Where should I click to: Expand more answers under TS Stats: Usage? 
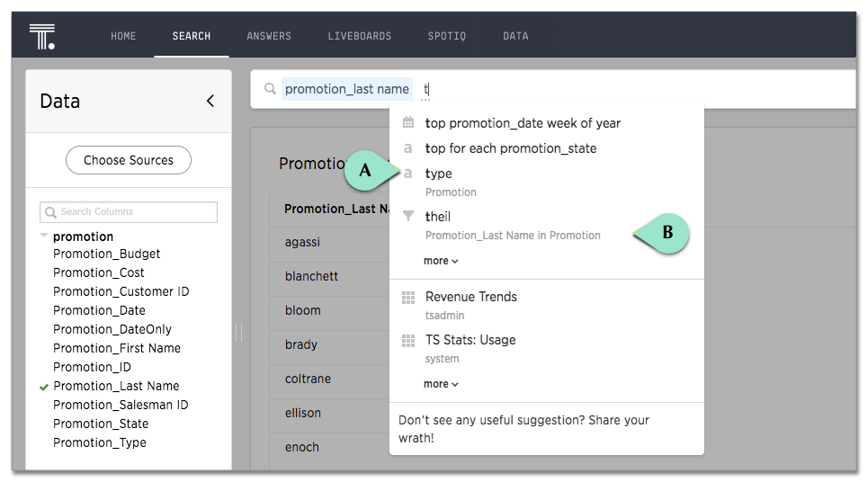pos(441,384)
